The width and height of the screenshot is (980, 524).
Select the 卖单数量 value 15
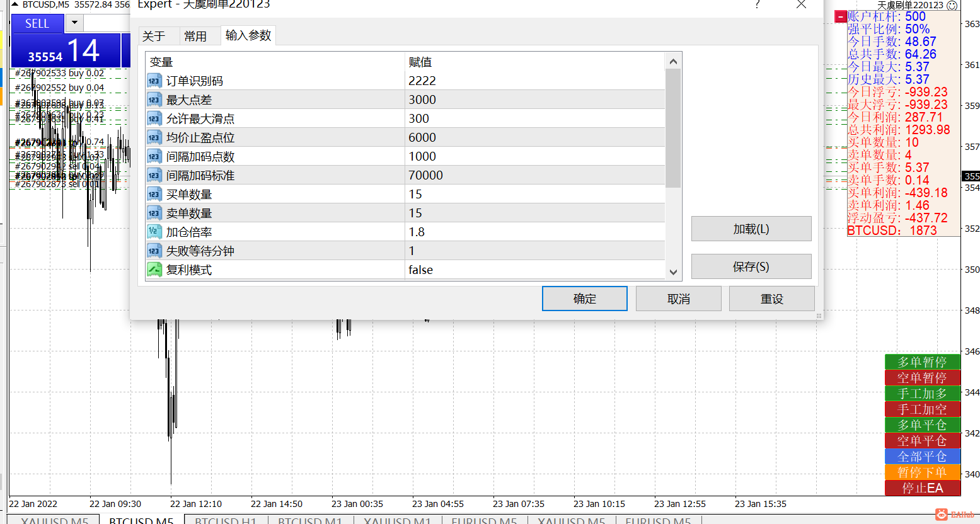[415, 213]
